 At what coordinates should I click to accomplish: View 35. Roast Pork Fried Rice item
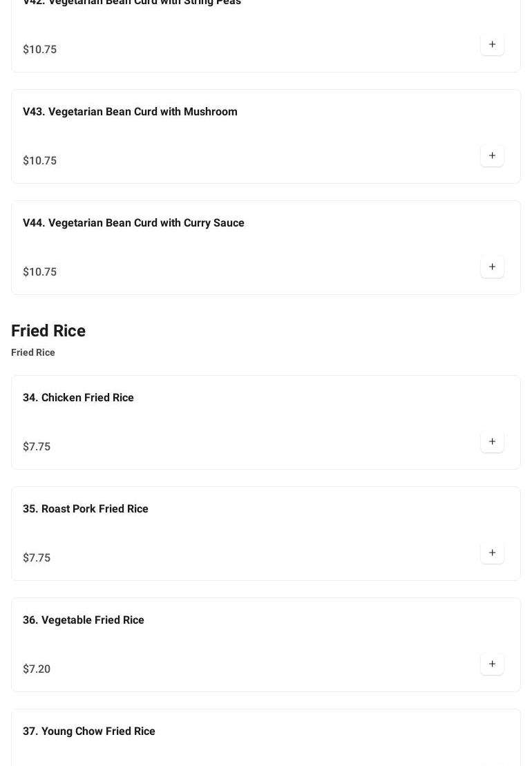86,509
